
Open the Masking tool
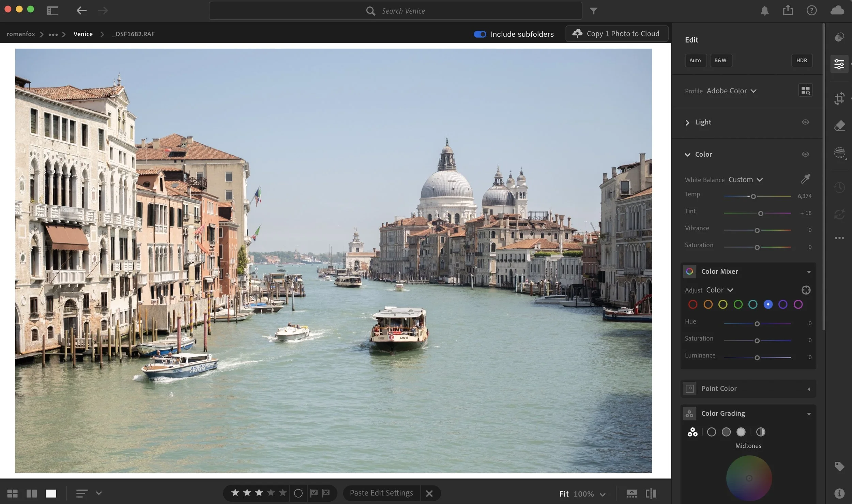tap(839, 153)
